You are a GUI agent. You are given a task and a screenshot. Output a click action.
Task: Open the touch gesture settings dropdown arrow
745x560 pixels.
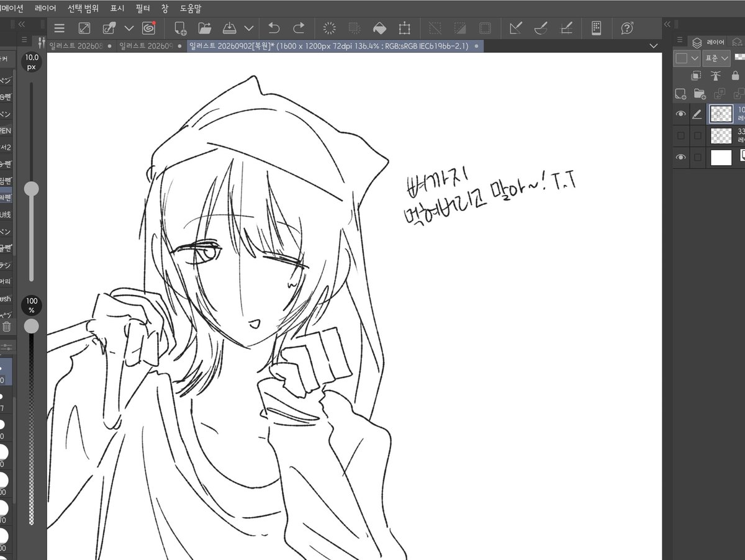pos(129,28)
